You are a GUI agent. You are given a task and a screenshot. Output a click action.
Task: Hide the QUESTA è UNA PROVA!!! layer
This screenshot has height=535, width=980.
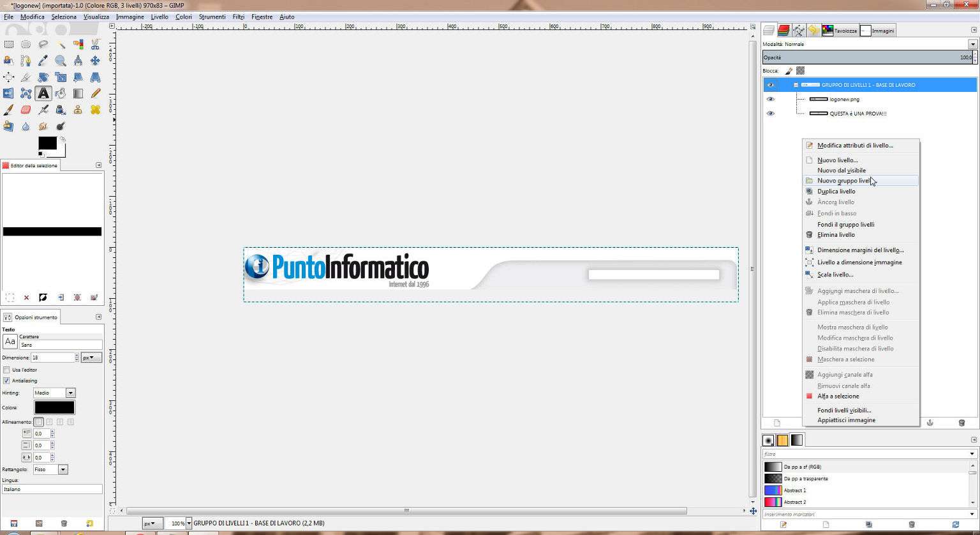coord(771,114)
